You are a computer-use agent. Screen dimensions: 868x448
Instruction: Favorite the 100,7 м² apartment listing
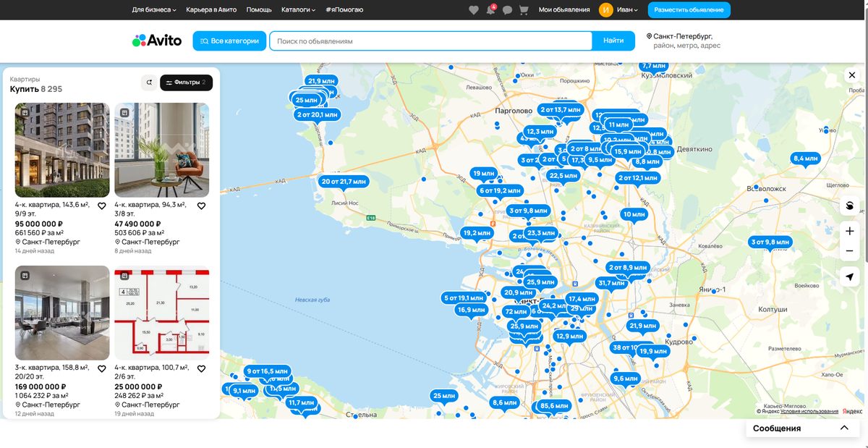(201, 369)
